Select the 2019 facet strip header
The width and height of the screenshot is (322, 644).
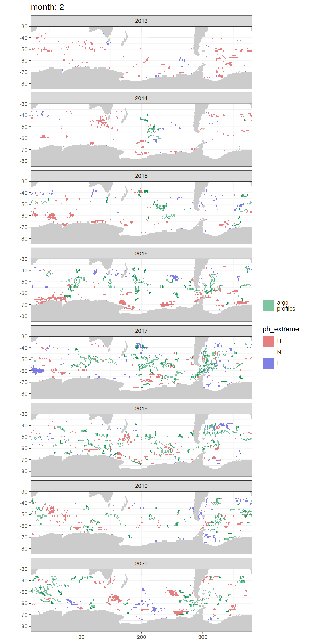pyautogui.click(x=141, y=486)
